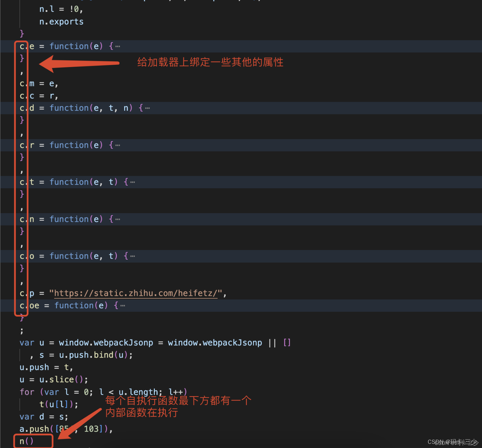Open the static.zhihu.com/heifetz URL link
The height and width of the screenshot is (448, 482).
136,293
